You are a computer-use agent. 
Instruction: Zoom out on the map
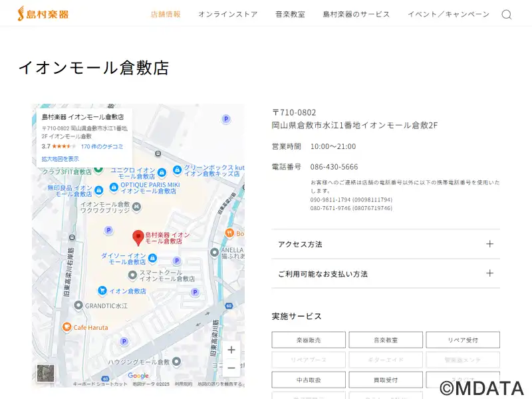click(x=231, y=368)
